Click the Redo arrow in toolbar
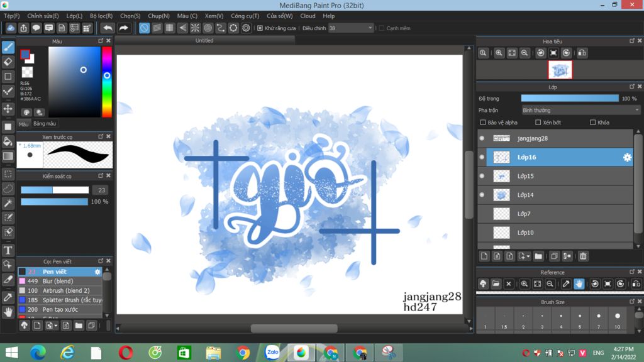644x362 pixels. (x=123, y=28)
